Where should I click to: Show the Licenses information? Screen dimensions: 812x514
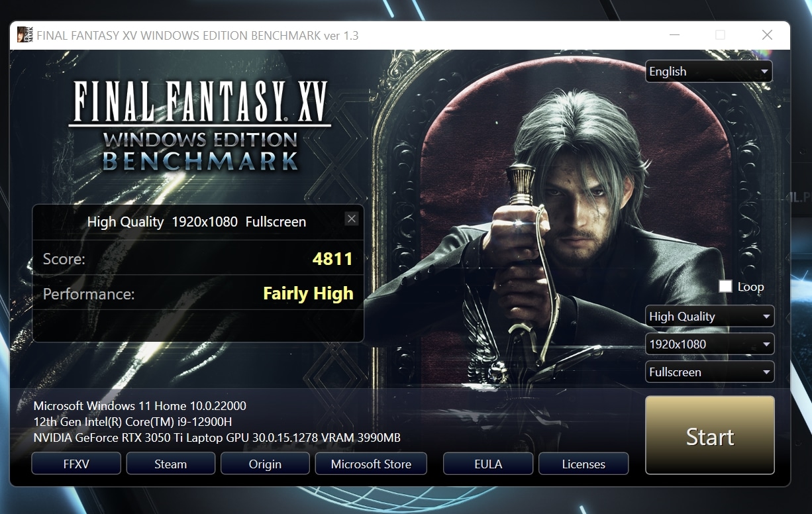(584, 464)
